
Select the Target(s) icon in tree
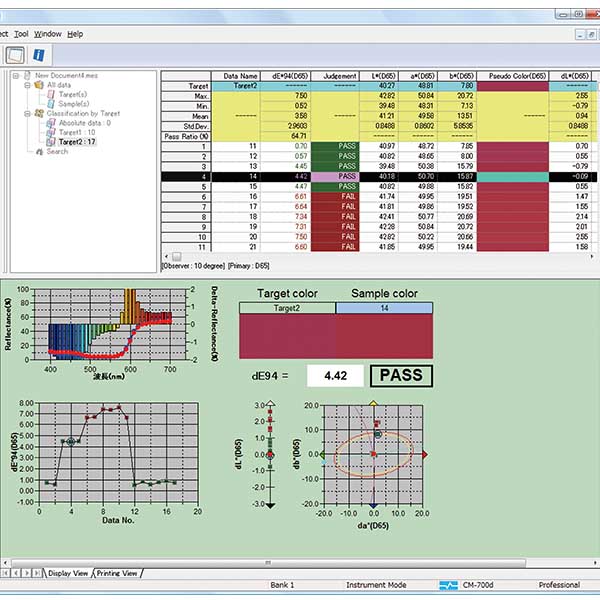(51, 94)
